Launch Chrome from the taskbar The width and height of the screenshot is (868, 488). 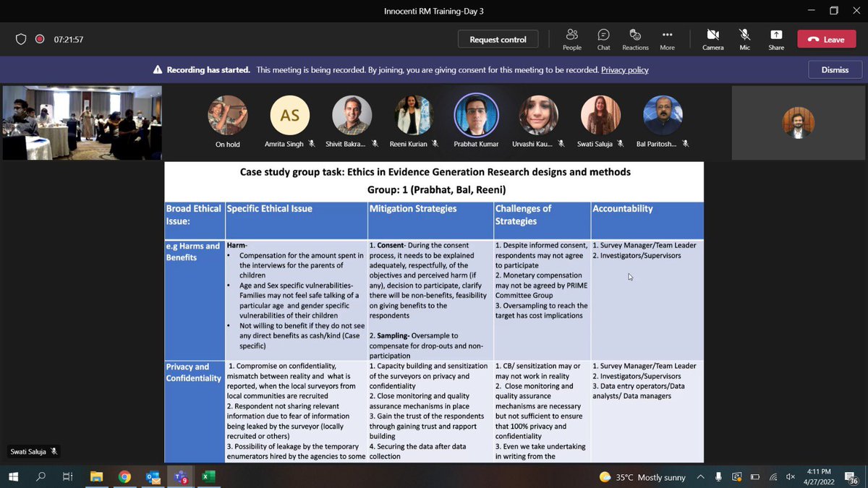click(x=124, y=477)
